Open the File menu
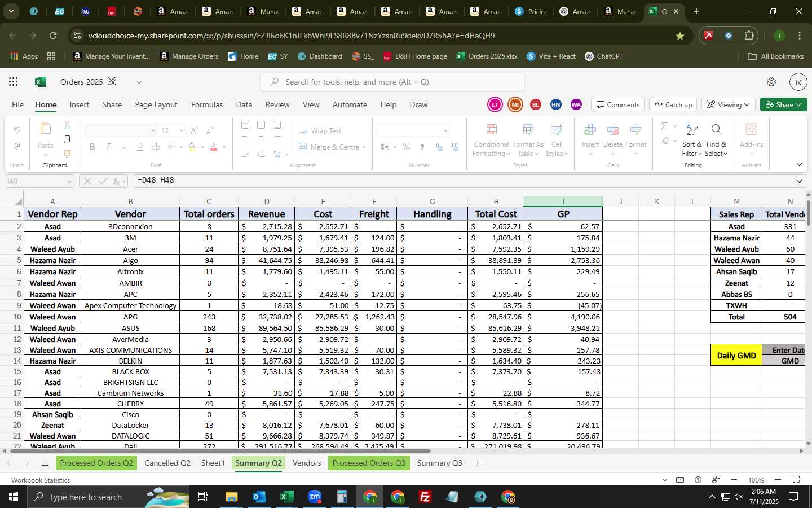The width and height of the screenshot is (812, 508). [x=18, y=104]
